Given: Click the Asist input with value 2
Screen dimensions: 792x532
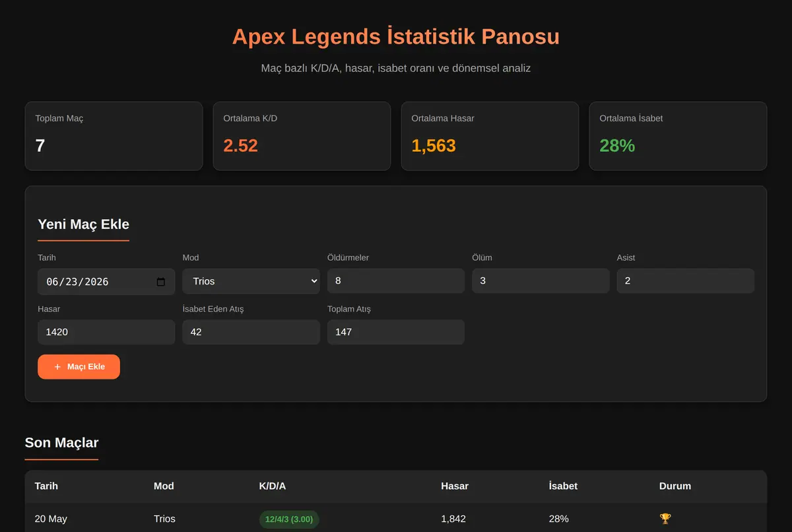Looking at the screenshot, I should pyautogui.click(x=685, y=281).
